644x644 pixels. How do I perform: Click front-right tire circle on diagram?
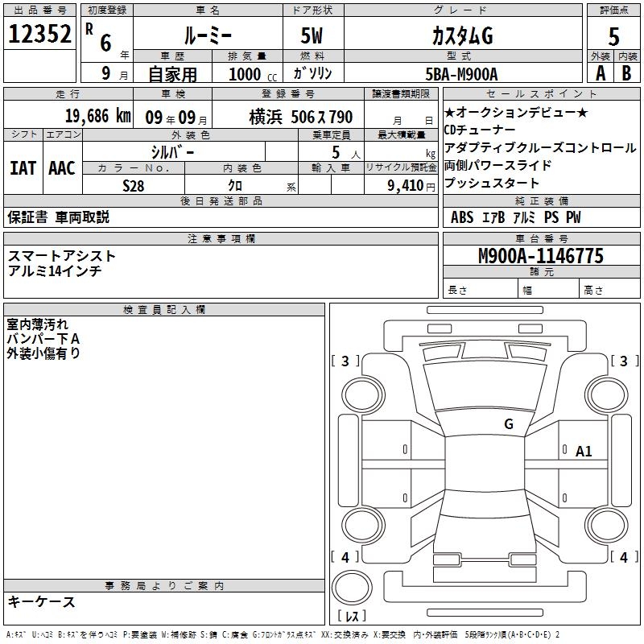coord(607,395)
